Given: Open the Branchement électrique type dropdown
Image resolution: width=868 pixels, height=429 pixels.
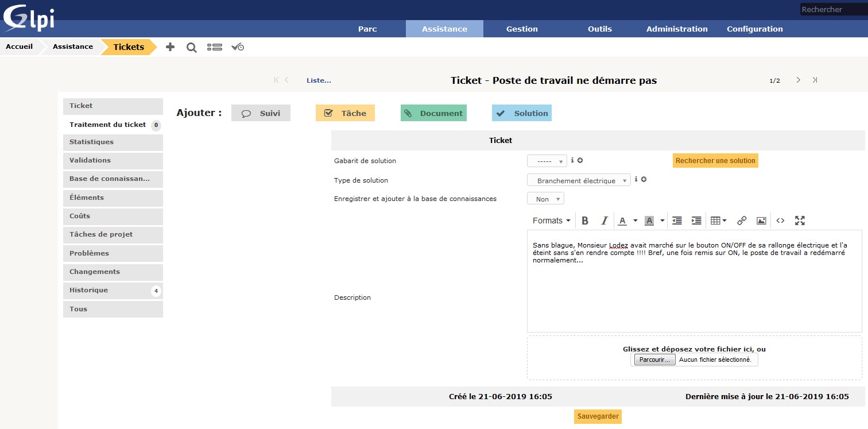Looking at the screenshot, I should coord(579,180).
